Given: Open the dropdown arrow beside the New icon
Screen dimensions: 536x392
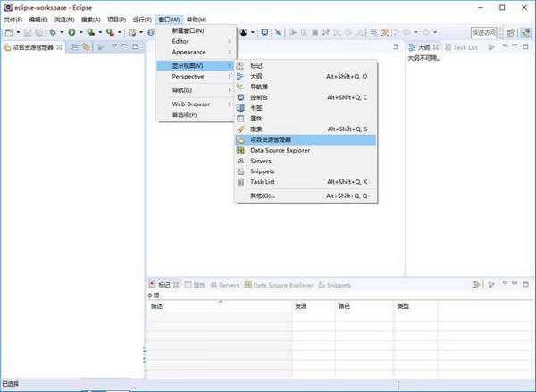Looking at the screenshot, I should (18, 32).
